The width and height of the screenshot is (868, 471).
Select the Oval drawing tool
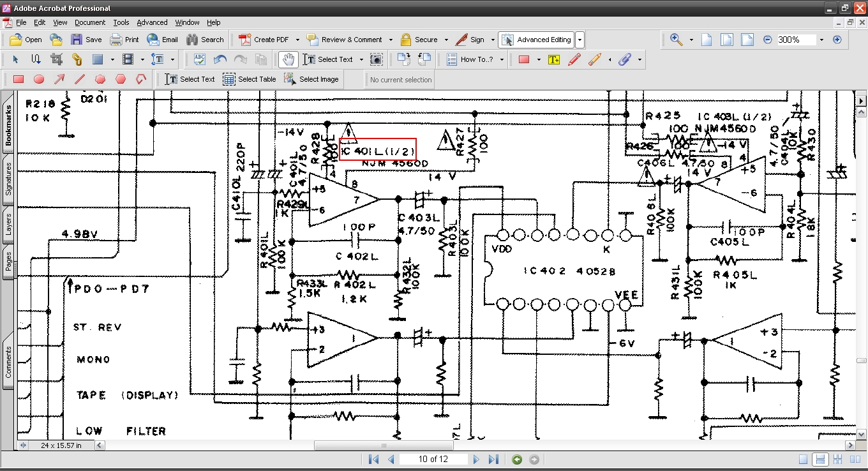39,79
